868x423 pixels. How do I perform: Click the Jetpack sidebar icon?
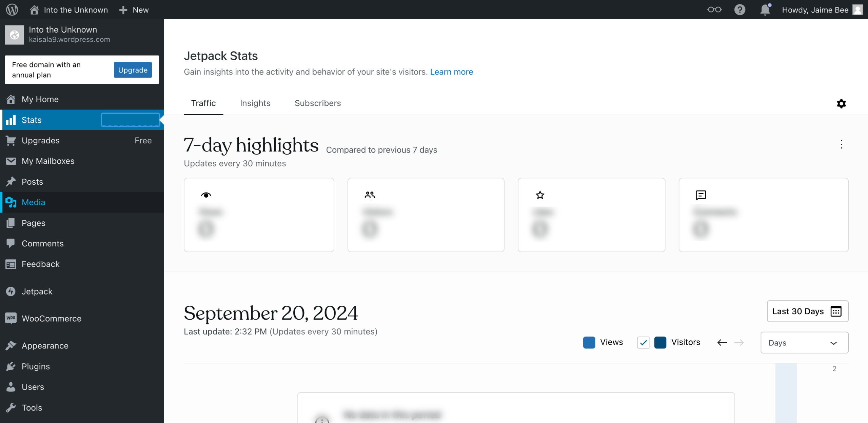tap(11, 291)
